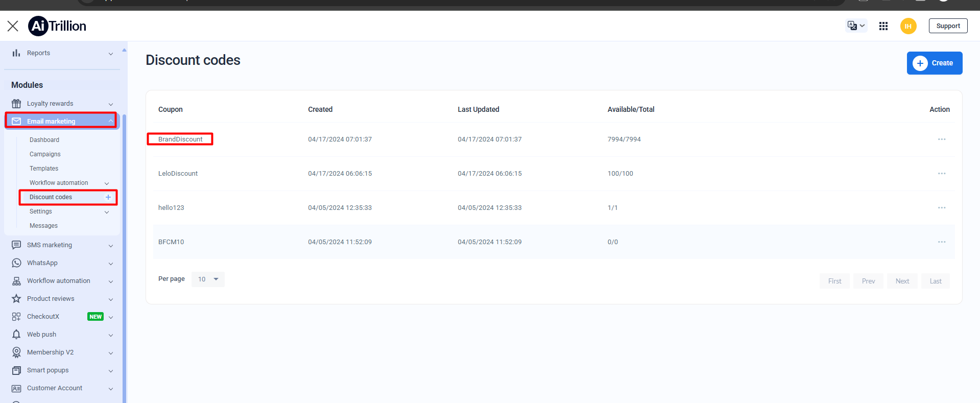Click the Membership V2 badge icon
Viewport: 980px width, 403px height.
16,352
